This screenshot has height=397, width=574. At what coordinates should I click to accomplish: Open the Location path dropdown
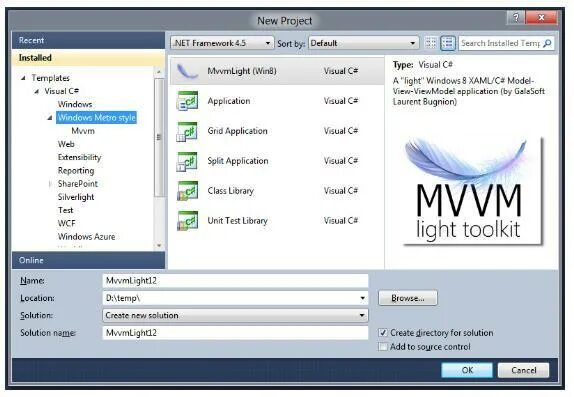(x=362, y=298)
